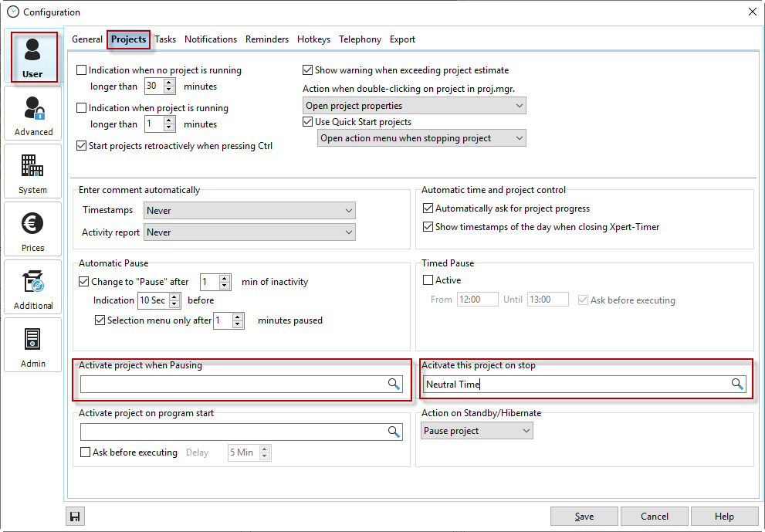Expand the Timestamps dropdown
The width and height of the screenshot is (765, 532).
(249, 211)
